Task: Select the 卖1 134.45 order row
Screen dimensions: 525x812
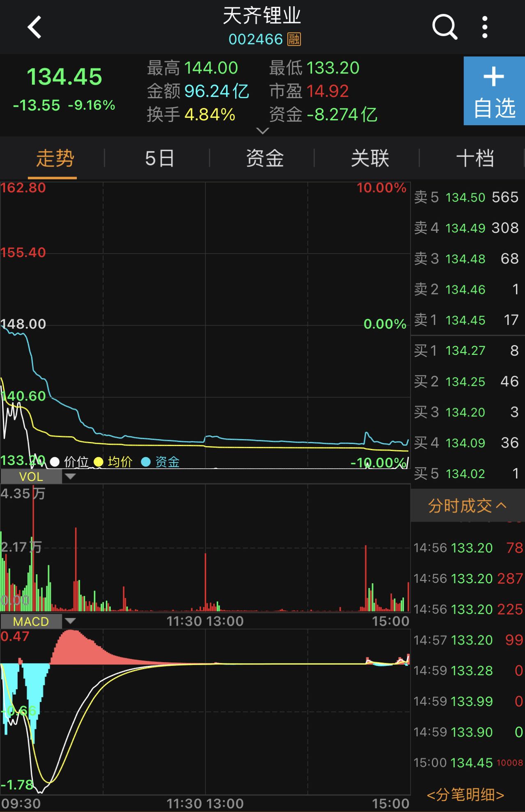Action: click(466, 320)
